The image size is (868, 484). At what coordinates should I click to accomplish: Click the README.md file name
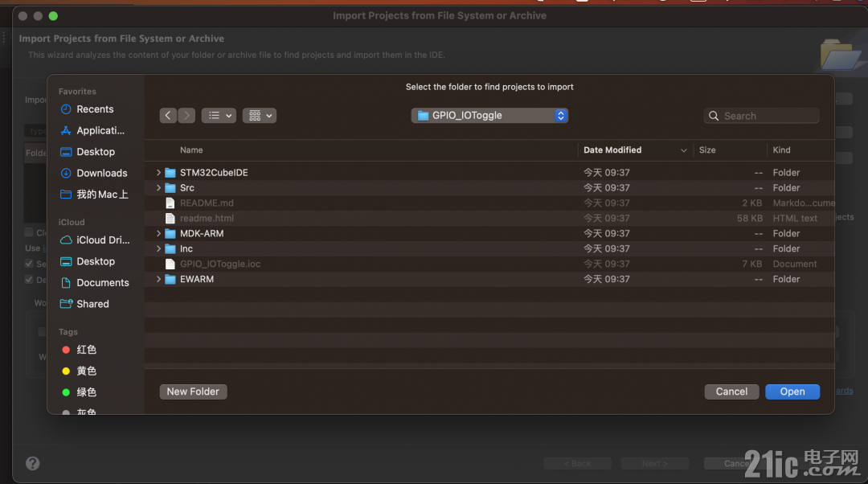pos(207,203)
